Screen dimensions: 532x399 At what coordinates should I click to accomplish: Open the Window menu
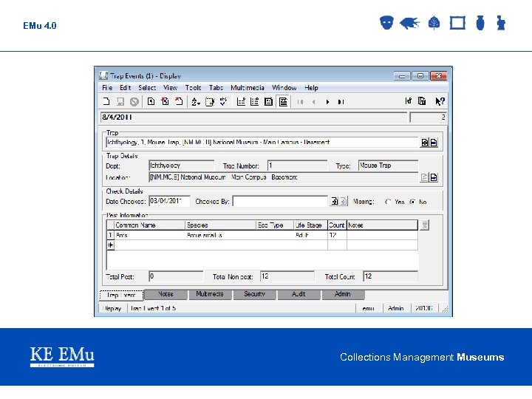click(x=284, y=87)
